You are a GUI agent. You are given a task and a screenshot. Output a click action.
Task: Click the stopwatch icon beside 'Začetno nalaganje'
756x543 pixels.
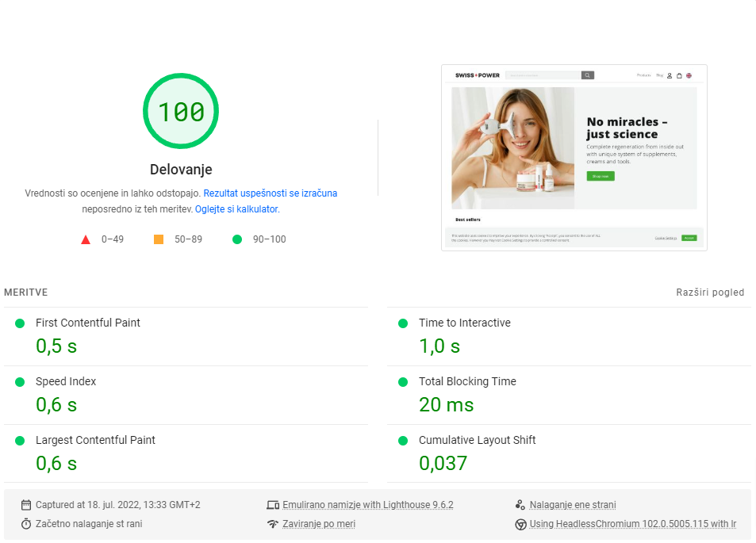click(26, 524)
